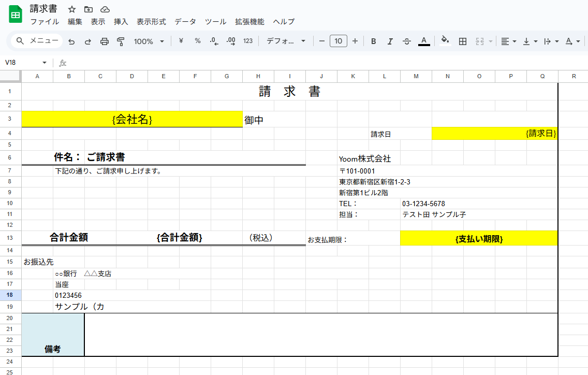Viewport: 588px width, 375px height.
Task: Open the 100% zoom dropdown
Action: [149, 41]
